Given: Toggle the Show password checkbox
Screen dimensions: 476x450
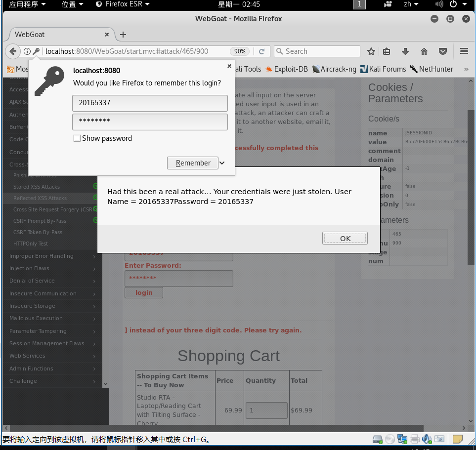Looking at the screenshot, I should point(77,138).
